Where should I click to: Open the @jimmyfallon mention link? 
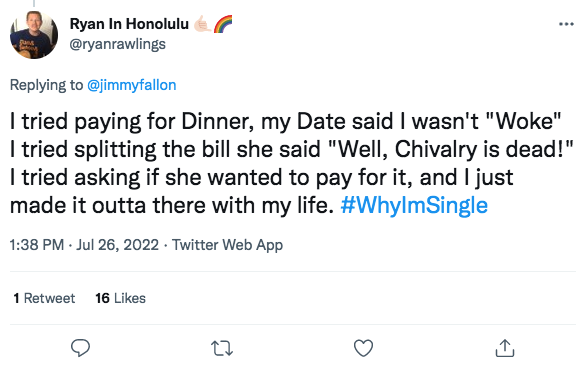point(132,85)
